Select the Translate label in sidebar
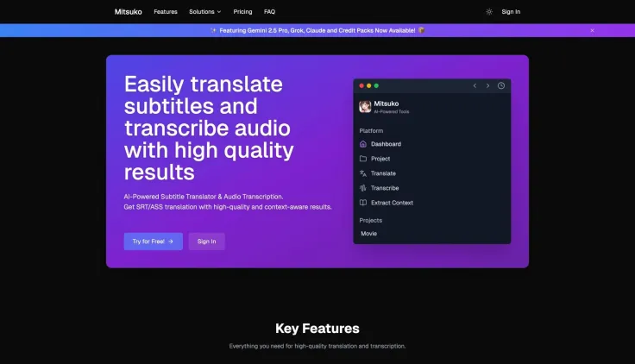This screenshot has width=635, height=364. 383,173
